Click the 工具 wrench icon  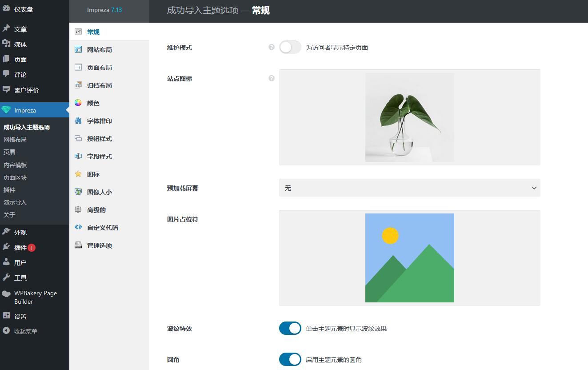(6, 277)
